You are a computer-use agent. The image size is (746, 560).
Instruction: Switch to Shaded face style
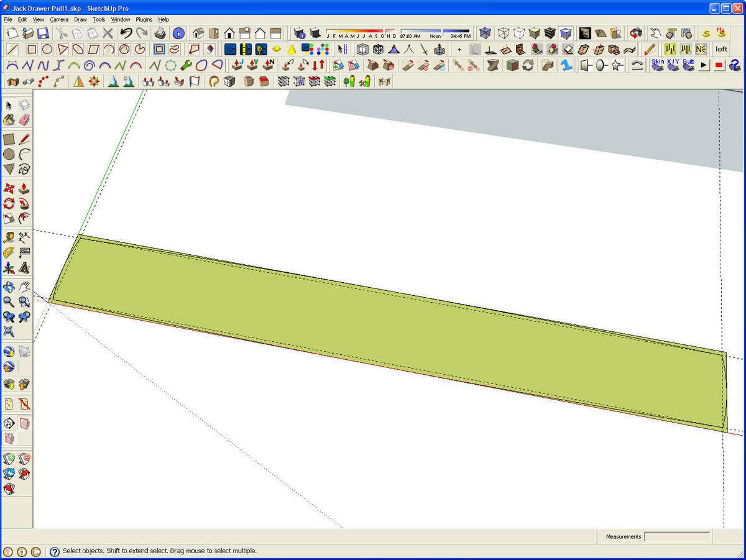535,34
